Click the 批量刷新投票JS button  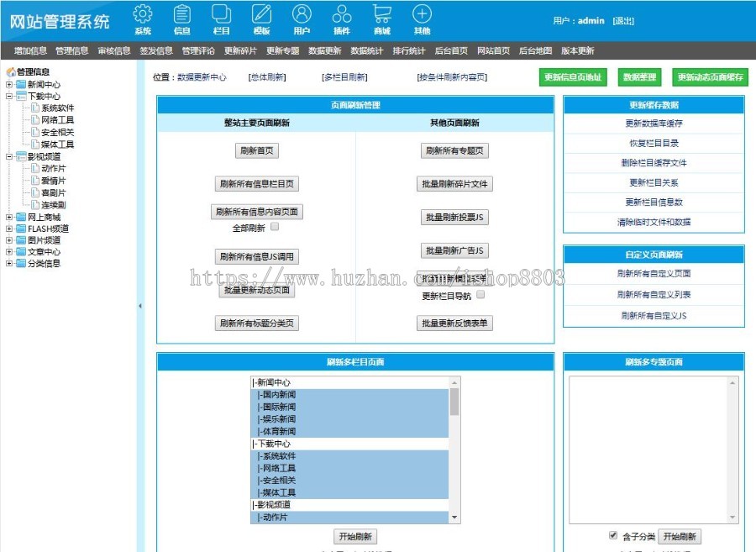pyautogui.click(x=454, y=218)
